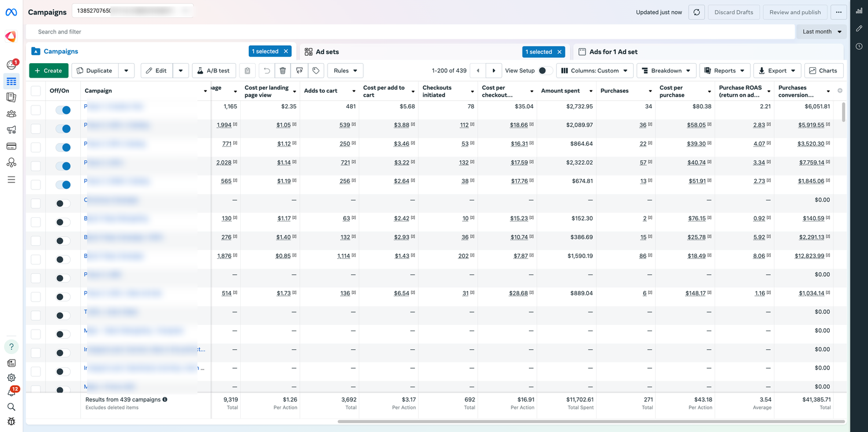Check the row checkbox for campaign spending $2,322.02

click(x=36, y=166)
